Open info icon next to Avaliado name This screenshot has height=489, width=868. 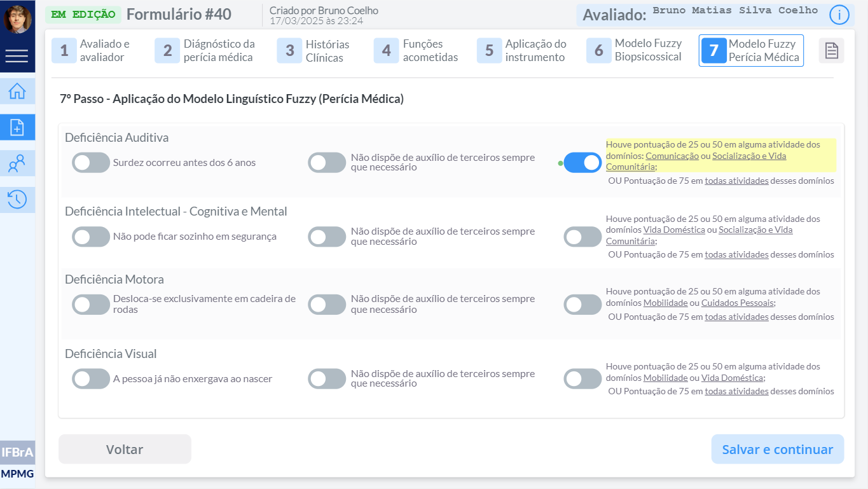[x=839, y=15]
